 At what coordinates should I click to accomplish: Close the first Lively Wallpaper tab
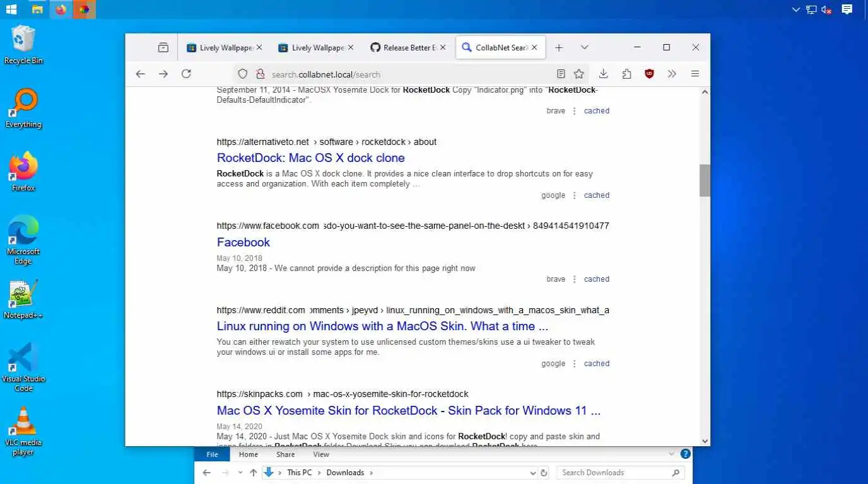tap(259, 47)
